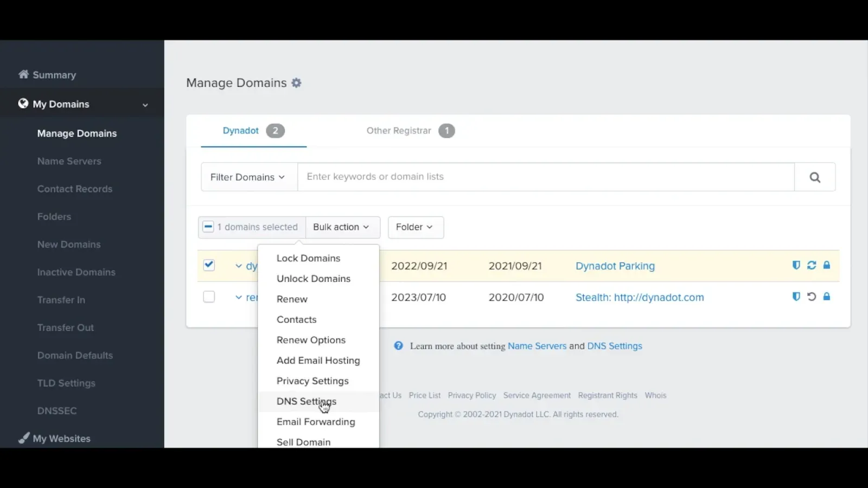Open the Folder dropdown
868x488 pixels.
click(x=416, y=227)
